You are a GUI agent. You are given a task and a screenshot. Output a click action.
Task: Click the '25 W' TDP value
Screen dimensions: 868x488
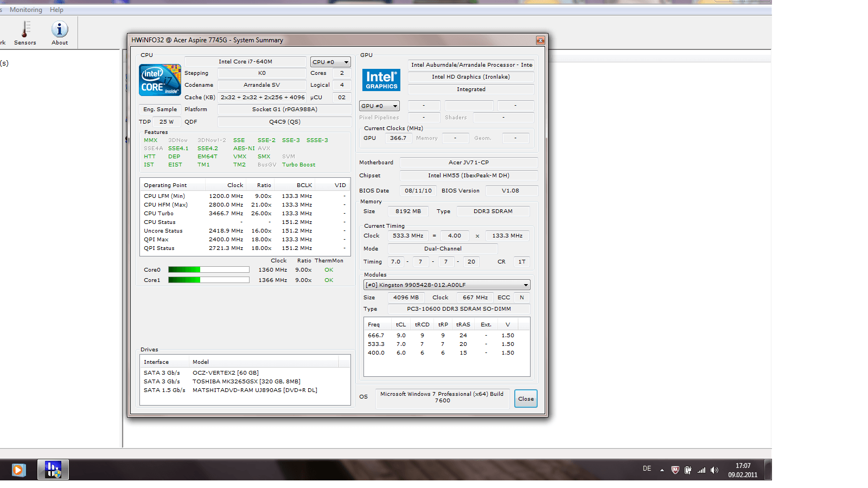point(167,122)
